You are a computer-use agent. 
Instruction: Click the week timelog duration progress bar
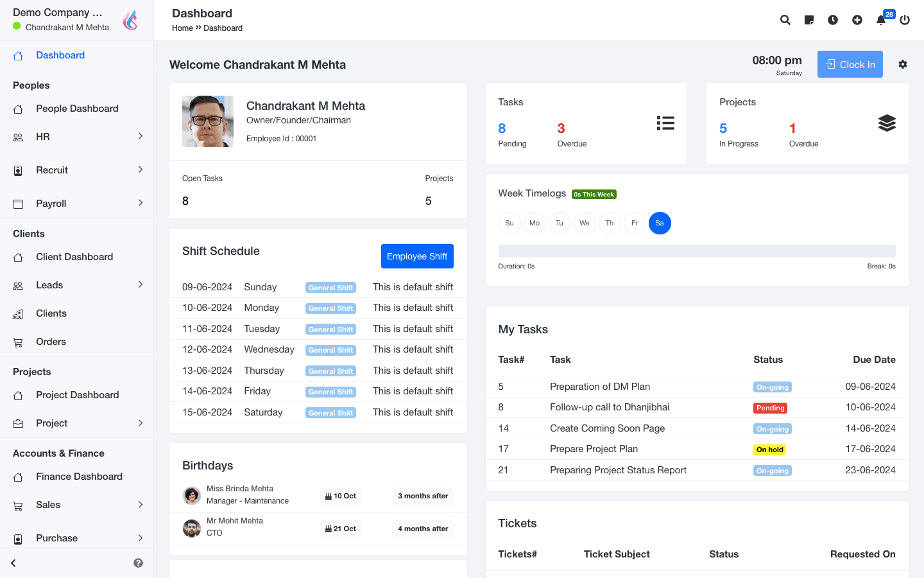tap(697, 251)
